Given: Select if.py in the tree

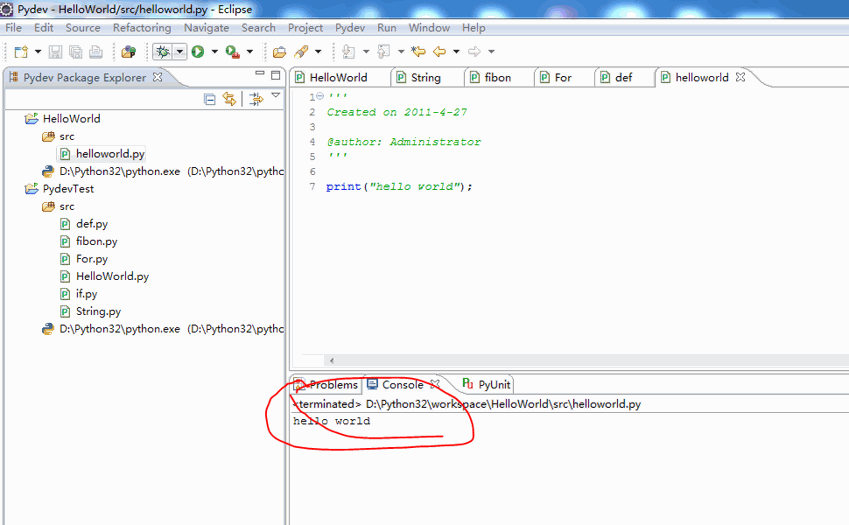Looking at the screenshot, I should pos(87,294).
